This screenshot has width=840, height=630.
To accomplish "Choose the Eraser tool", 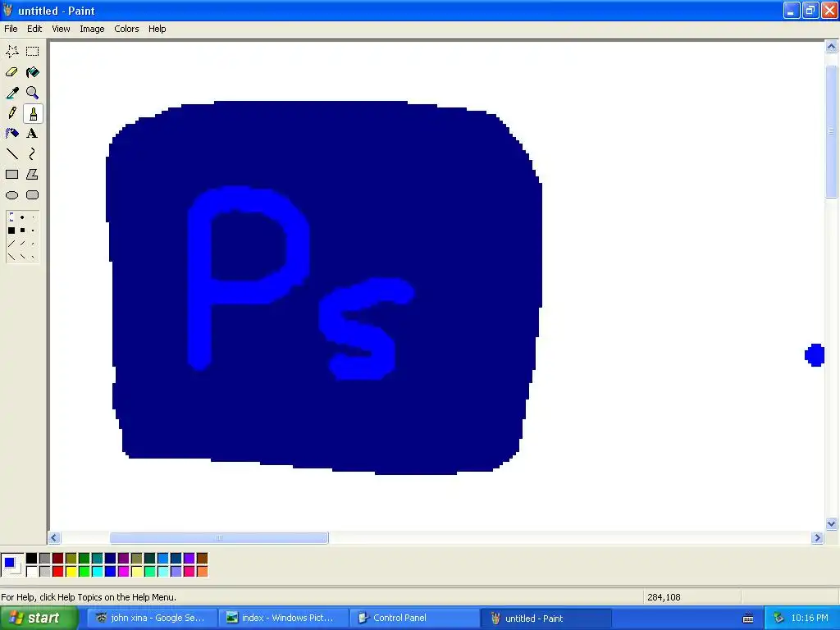I will (11, 72).
